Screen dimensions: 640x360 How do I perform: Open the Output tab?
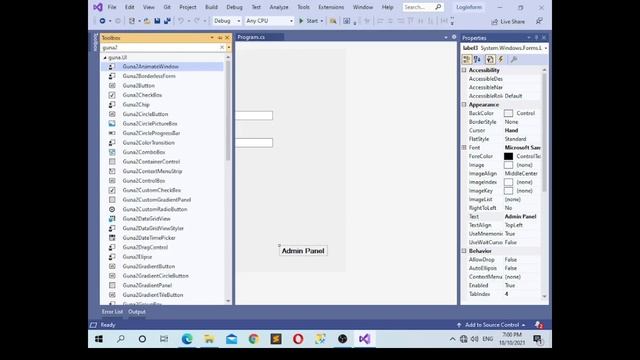click(x=137, y=312)
